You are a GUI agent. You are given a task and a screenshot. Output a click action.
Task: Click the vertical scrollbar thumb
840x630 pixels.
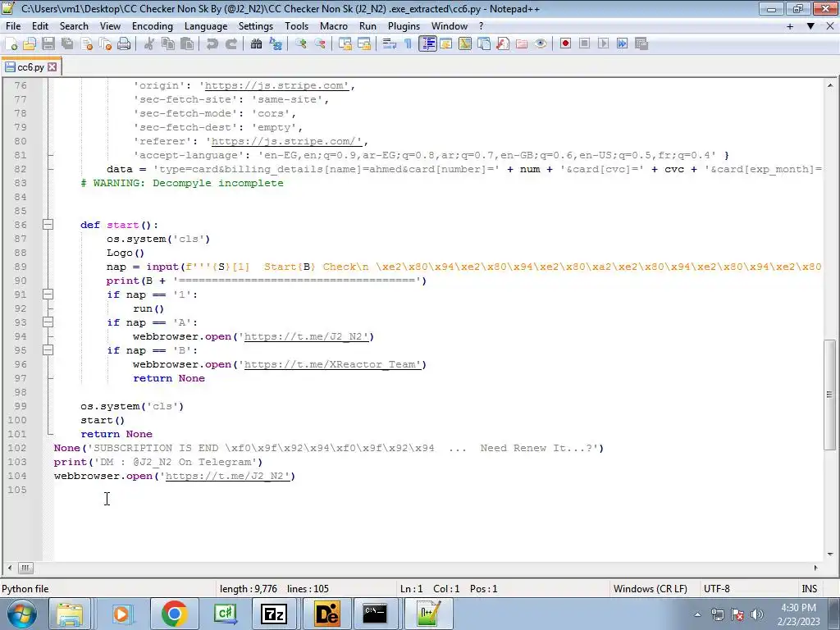click(829, 395)
